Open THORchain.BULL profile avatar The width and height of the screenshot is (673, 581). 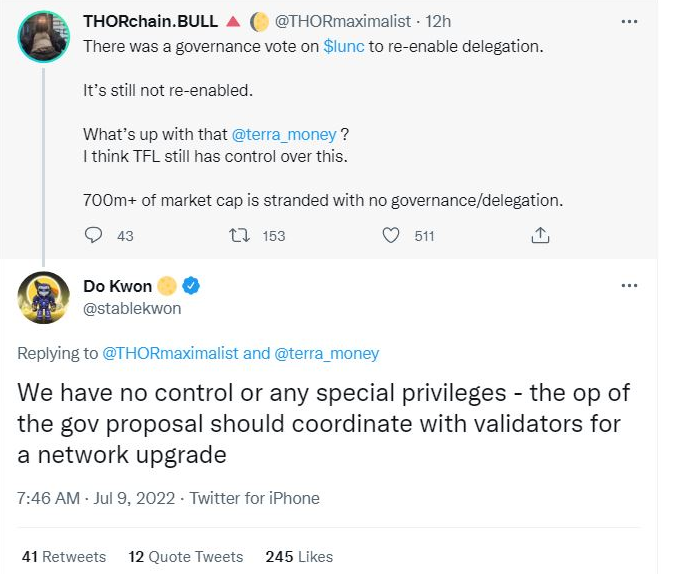tap(43, 37)
